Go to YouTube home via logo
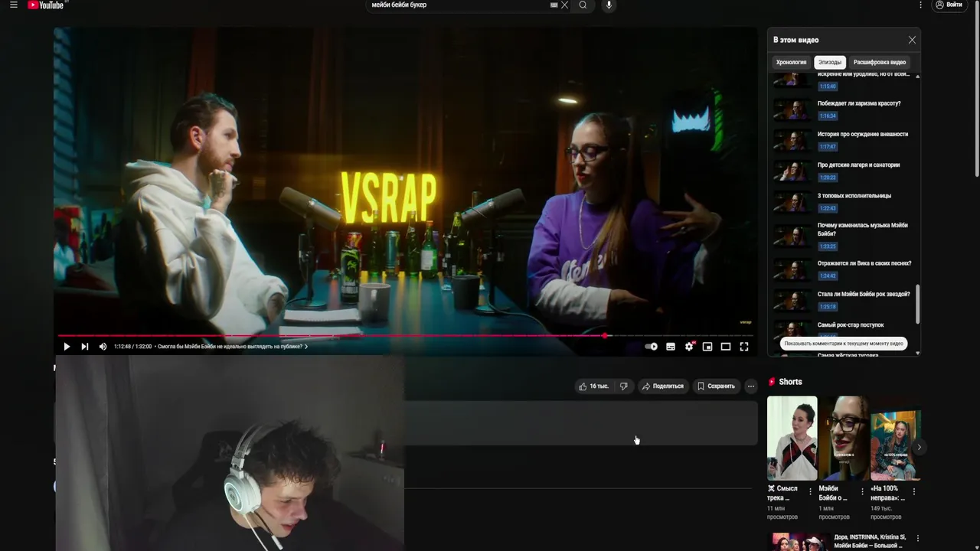The image size is (980, 551). click(x=46, y=5)
